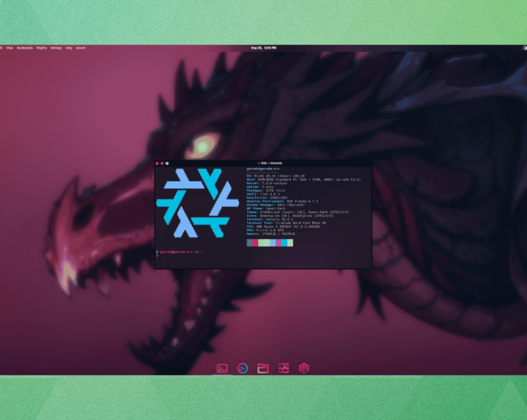Click the Memory line in fetch output
The height and width of the screenshot is (420, 527).
tap(270, 234)
